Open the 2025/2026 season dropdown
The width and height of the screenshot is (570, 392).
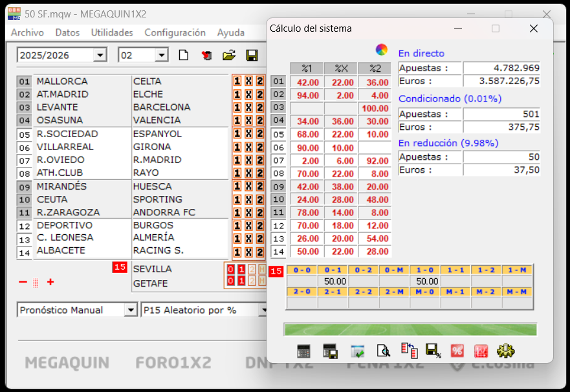(x=99, y=55)
